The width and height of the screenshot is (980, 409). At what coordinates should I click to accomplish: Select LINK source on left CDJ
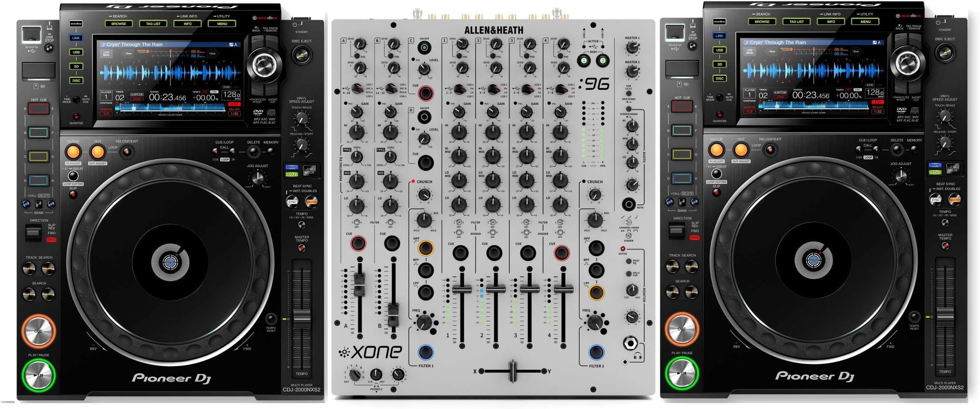(76, 38)
